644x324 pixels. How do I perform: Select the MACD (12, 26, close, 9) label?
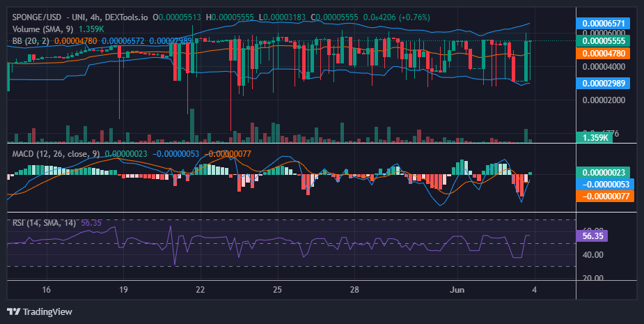tap(56, 154)
